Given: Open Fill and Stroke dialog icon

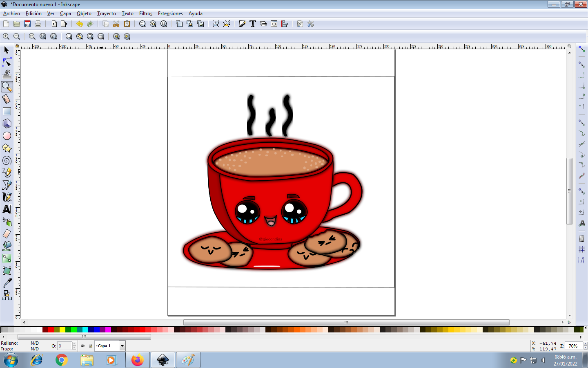Looking at the screenshot, I should point(242,24).
